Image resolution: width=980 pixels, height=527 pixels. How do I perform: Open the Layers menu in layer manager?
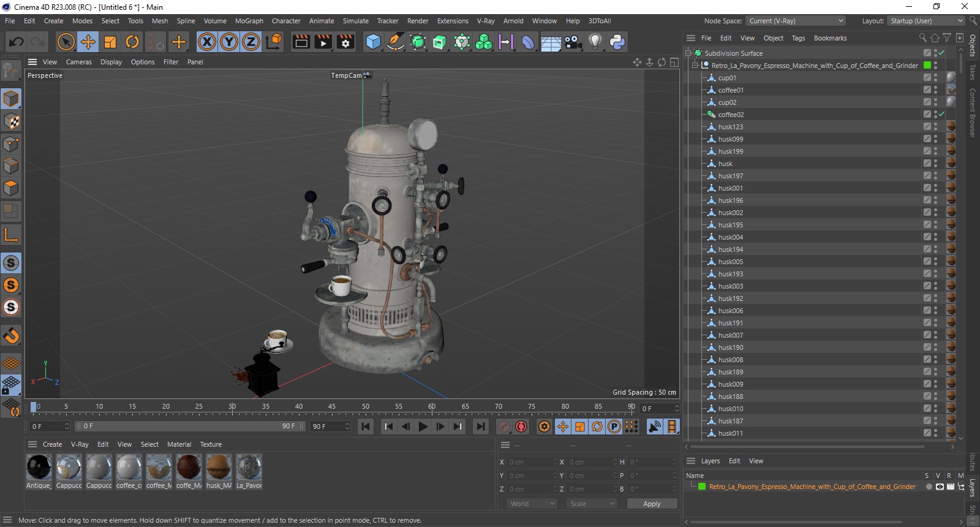pos(710,461)
